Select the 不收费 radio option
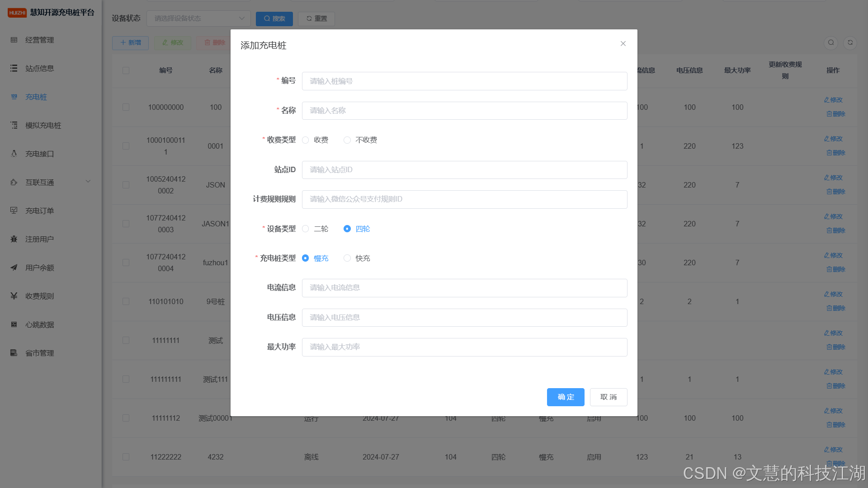Image resolution: width=868 pixels, height=488 pixels. click(347, 140)
